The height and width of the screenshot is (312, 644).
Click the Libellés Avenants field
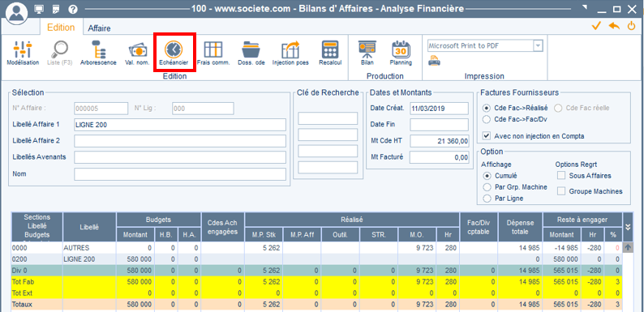(x=180, y=157)
